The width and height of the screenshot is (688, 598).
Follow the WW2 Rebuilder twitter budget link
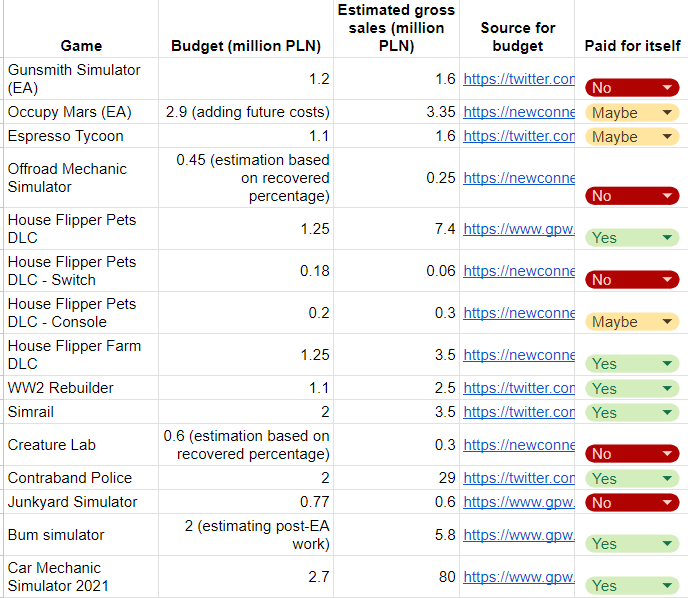(x=519, y=388)
